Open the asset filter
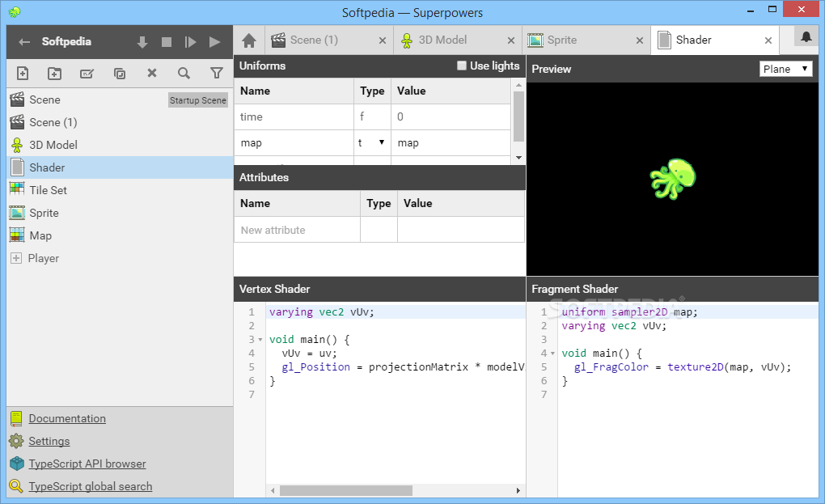825x504 pixels. click(x=216, y=73)
